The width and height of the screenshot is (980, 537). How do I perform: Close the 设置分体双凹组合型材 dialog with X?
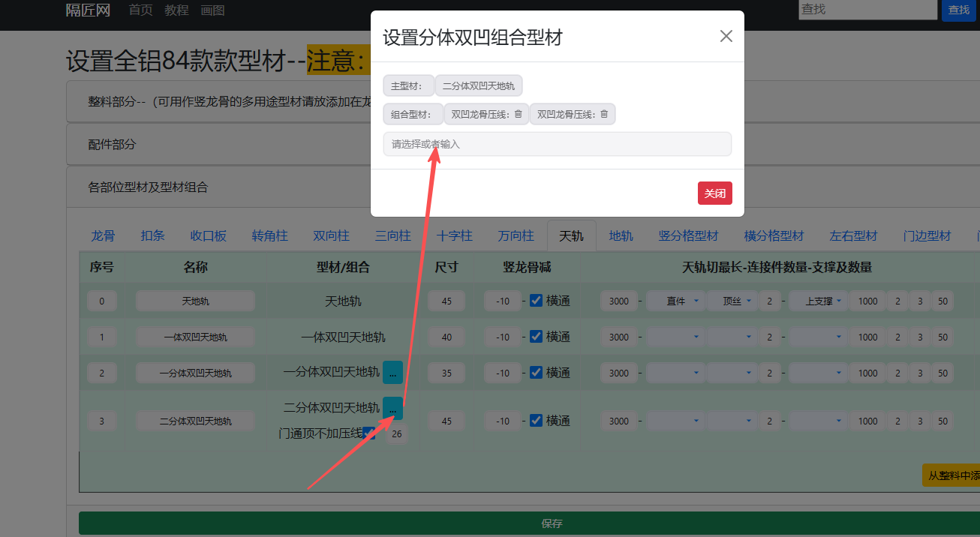tap(726, 36)
